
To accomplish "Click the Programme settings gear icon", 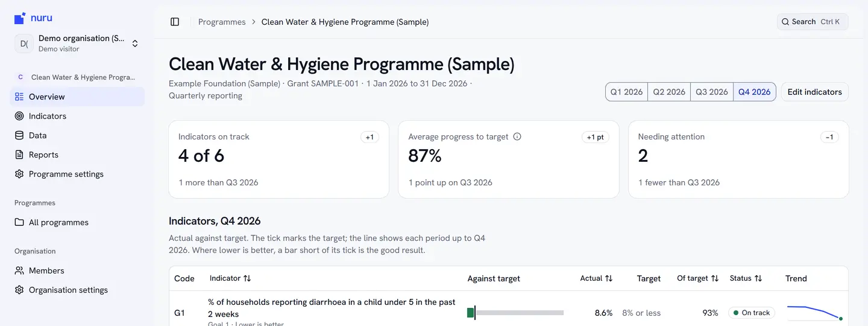I will click(19, 174).
